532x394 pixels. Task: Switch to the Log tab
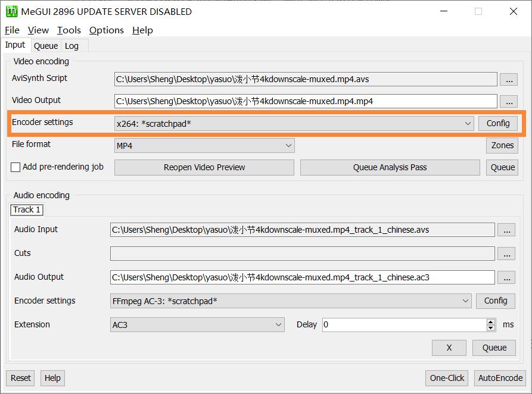pyautogui.click(x=71, y=46)
